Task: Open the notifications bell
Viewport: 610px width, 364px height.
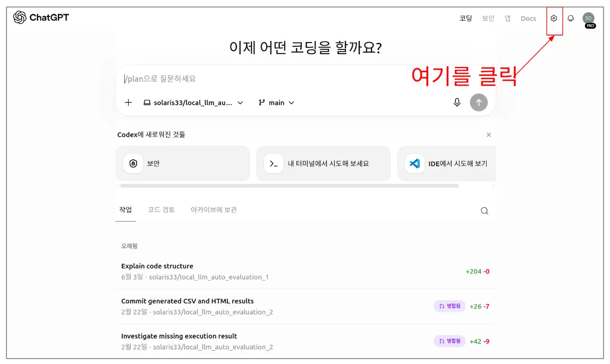Action: [x=570, y=18]
